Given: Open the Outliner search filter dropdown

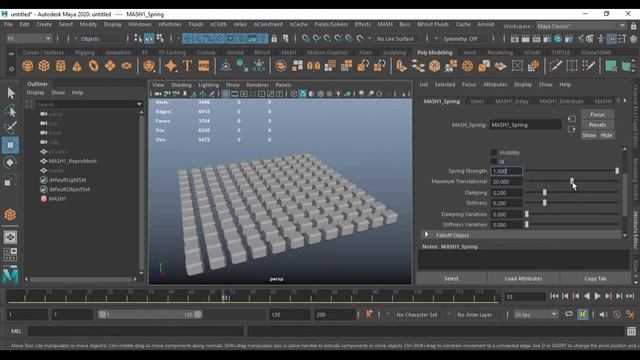Looking at the screenshot, I should tap(139, 104).
